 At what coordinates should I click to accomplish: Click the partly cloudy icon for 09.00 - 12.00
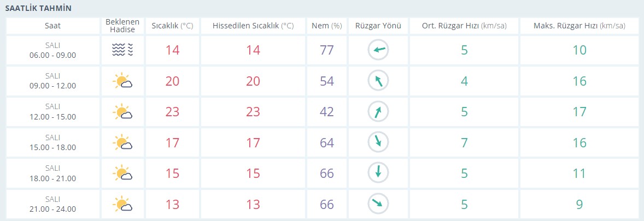point(122,81)
